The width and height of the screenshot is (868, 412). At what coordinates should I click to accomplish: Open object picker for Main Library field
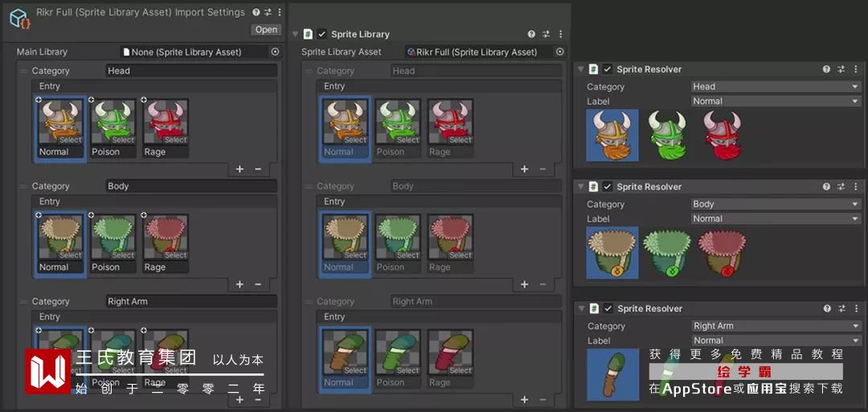click(275, 52)
